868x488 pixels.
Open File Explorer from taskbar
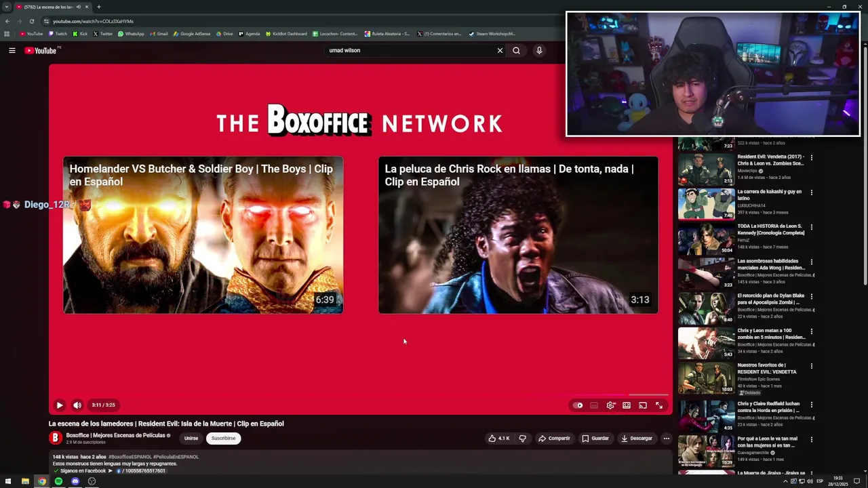tap(25, 481)
